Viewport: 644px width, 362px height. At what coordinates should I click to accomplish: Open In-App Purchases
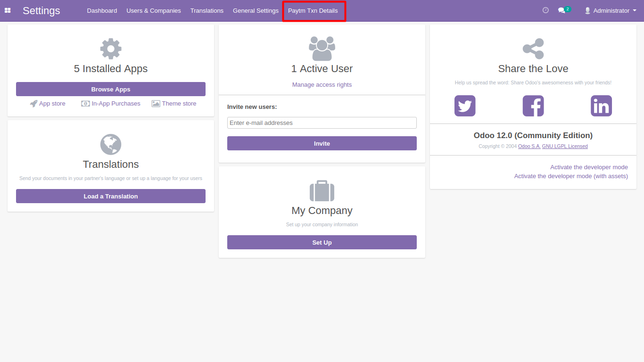111,103
